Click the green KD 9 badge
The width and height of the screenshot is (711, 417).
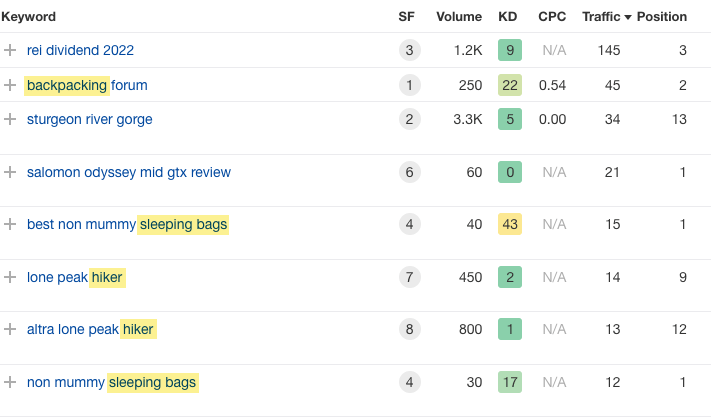(510, 50)
